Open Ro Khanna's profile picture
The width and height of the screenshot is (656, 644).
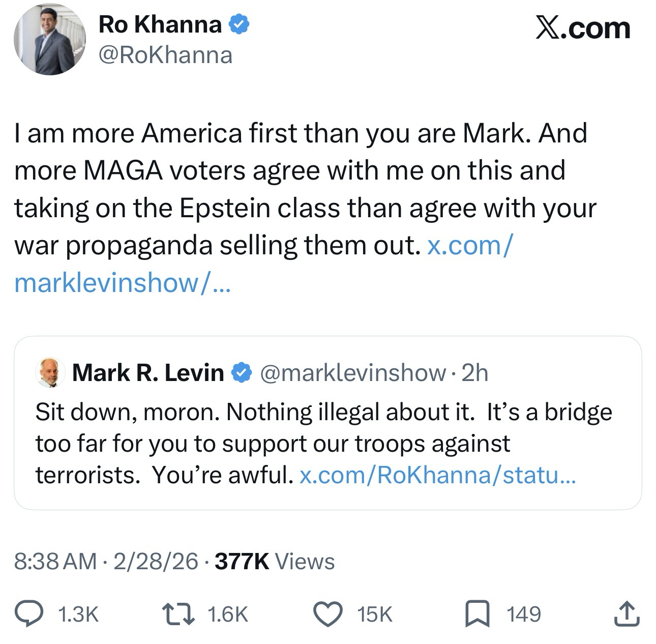click(x=50, y=40)
